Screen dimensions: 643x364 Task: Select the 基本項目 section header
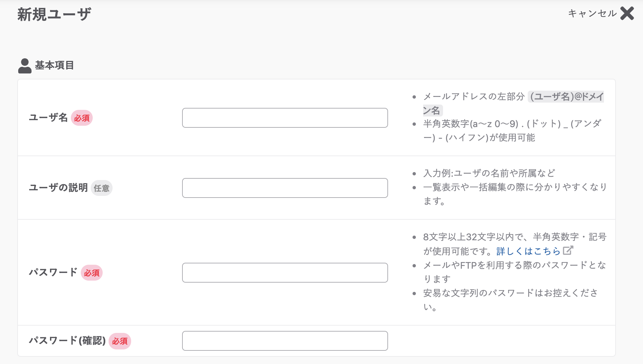click(55, 65)
